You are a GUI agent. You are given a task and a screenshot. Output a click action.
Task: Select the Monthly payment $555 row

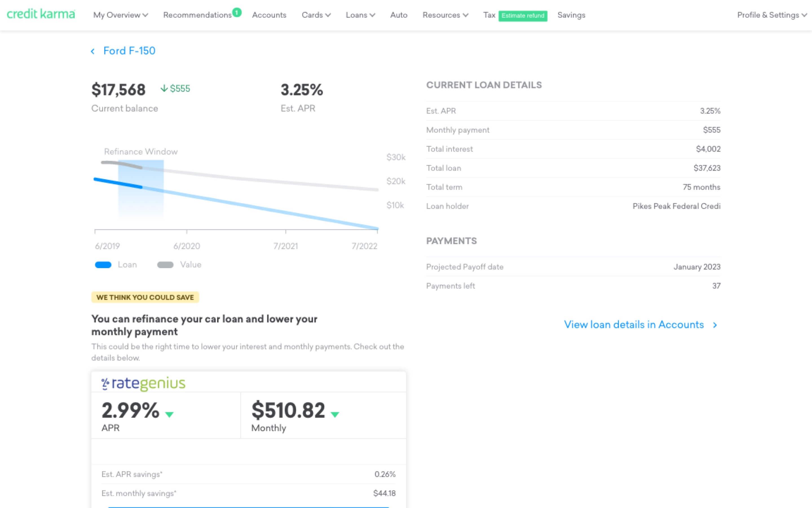click(x=573, y=130)
